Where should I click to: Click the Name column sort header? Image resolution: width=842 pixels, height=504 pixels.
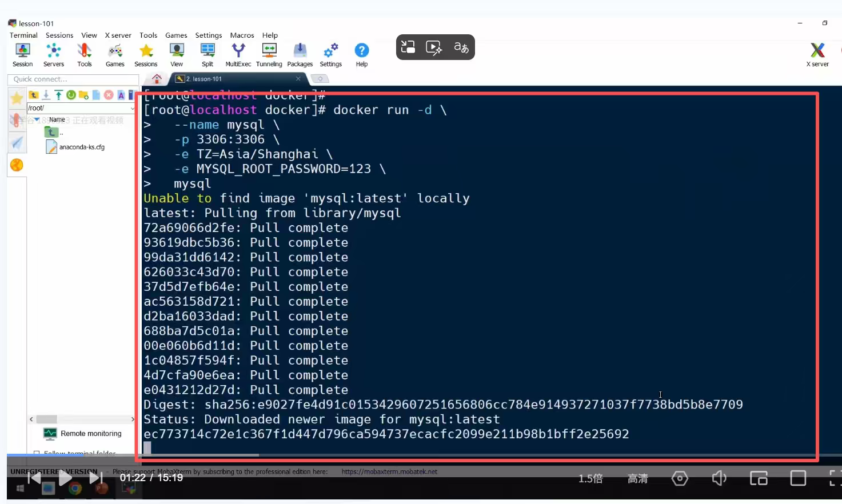[57, 119]
